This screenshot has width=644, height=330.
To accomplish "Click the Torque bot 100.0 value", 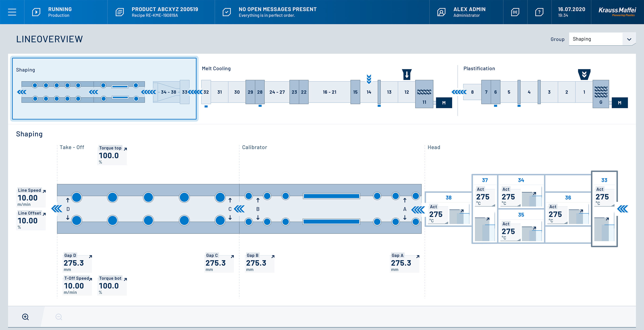I will (109, 286).
